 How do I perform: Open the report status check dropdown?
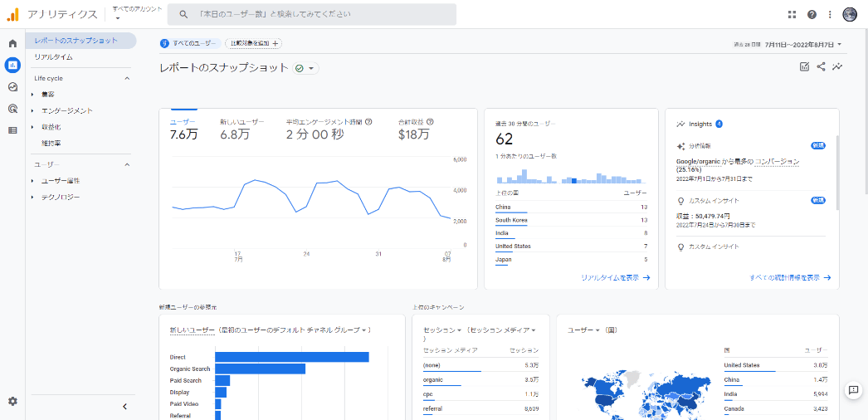coord(305,68)
